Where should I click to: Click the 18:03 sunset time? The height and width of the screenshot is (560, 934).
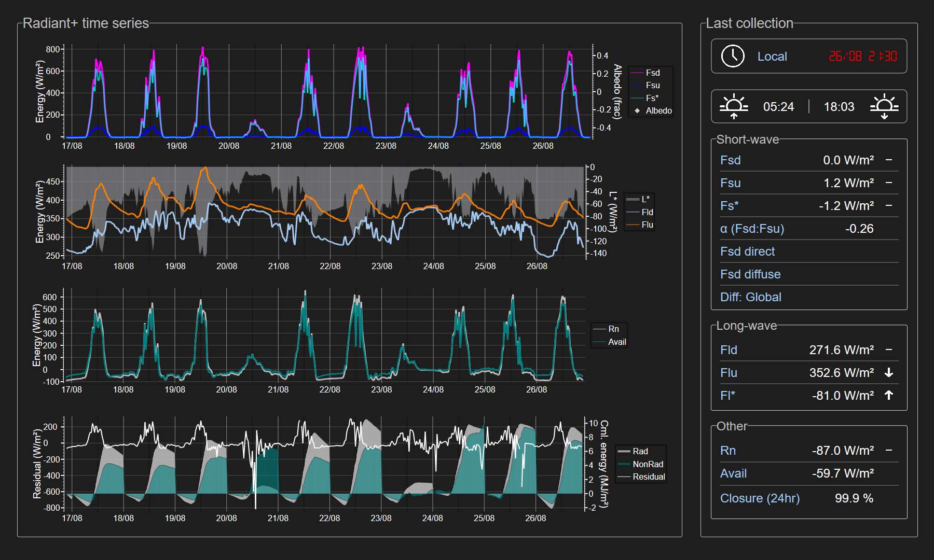click(x=839, y=107)
